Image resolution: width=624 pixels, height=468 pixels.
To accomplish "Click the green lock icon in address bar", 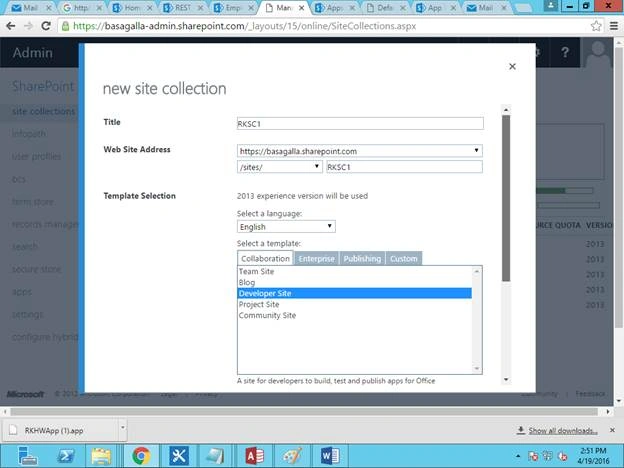I will point(65,26).
